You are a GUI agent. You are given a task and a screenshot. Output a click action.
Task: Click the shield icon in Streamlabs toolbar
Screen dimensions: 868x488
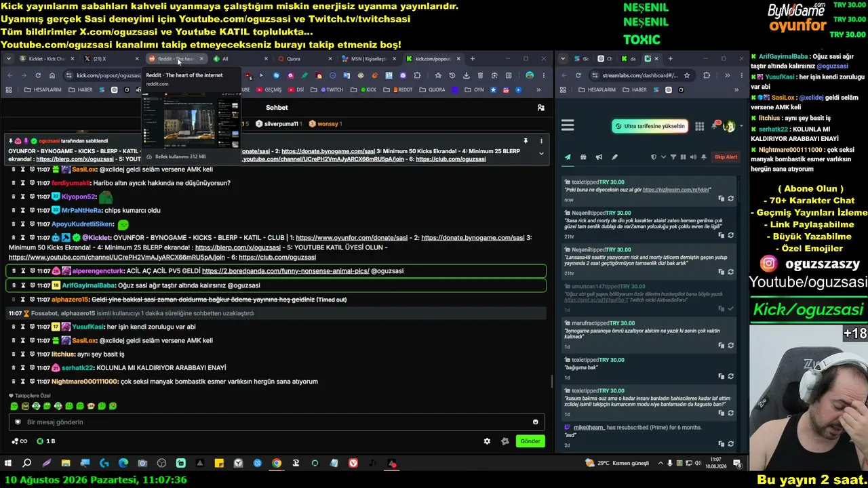654,157
